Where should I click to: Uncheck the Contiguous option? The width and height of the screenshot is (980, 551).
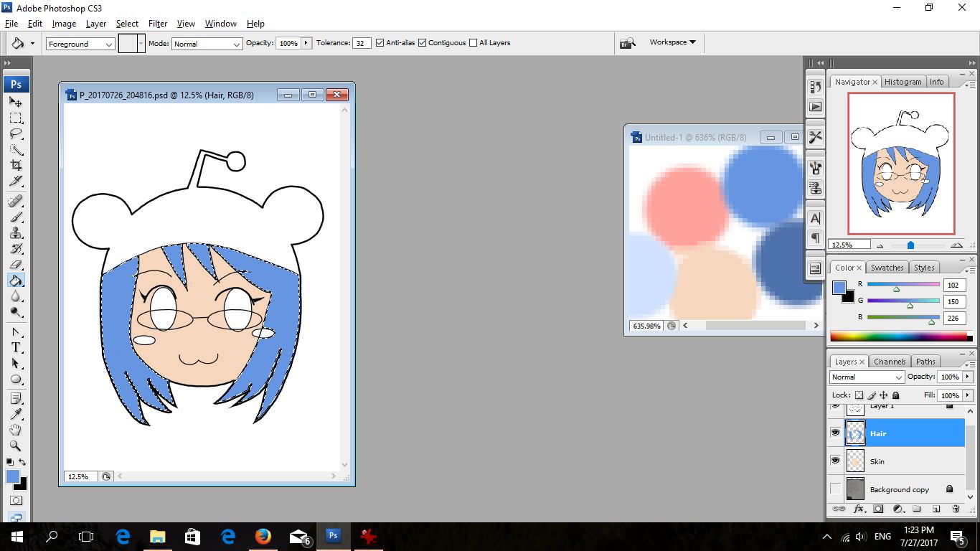pos(422,43)
